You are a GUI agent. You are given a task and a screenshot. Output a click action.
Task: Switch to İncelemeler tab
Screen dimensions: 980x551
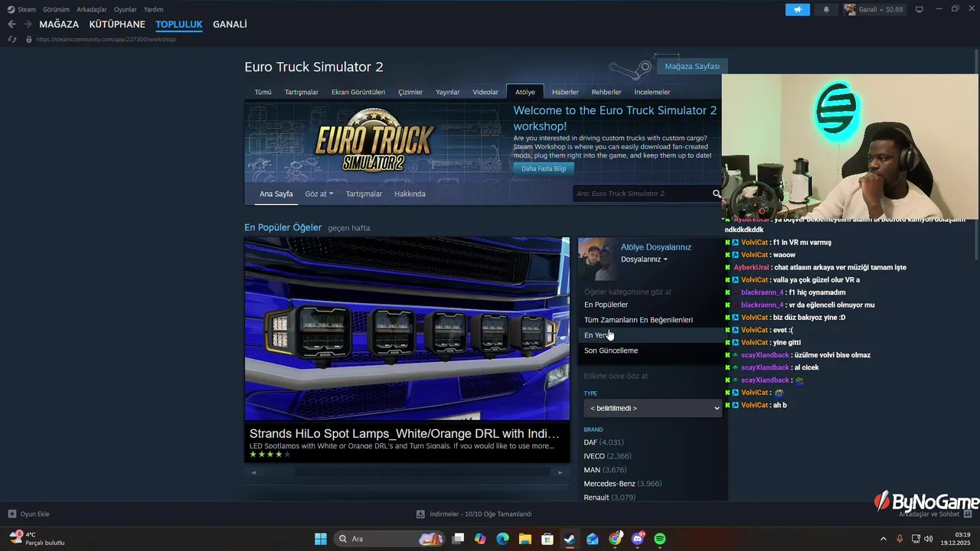(652, 92)
